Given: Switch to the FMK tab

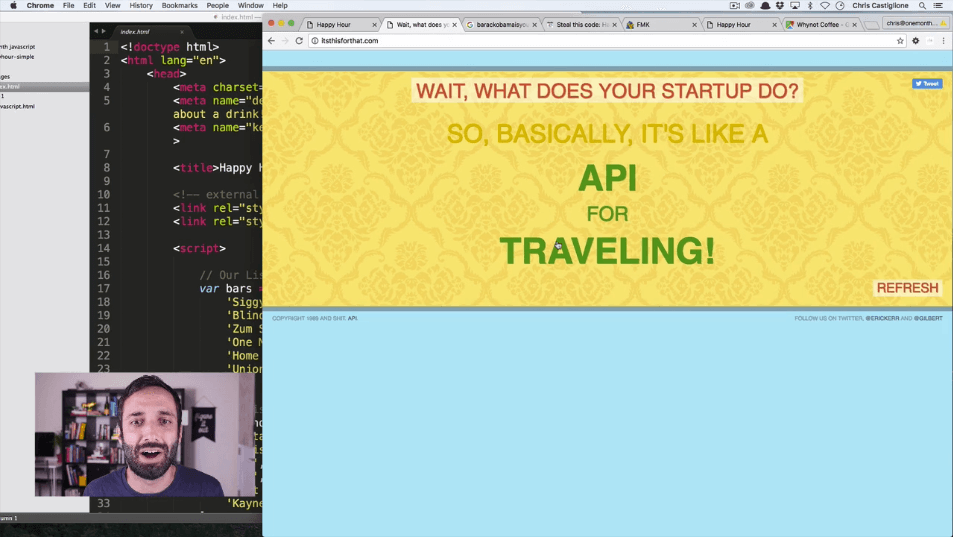Looking at the screenshot, I should point(660,25).
